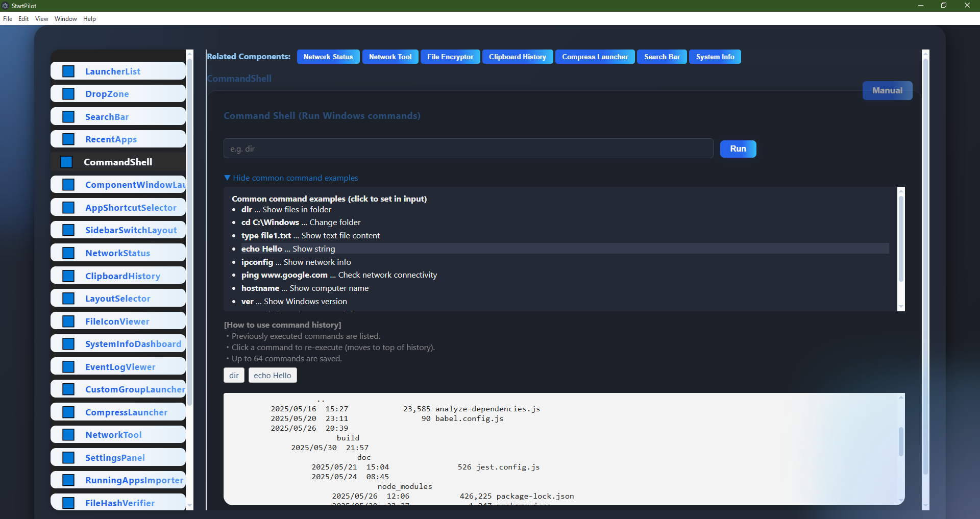
Task: Click the command input field
Action: [x=467, y=149]
